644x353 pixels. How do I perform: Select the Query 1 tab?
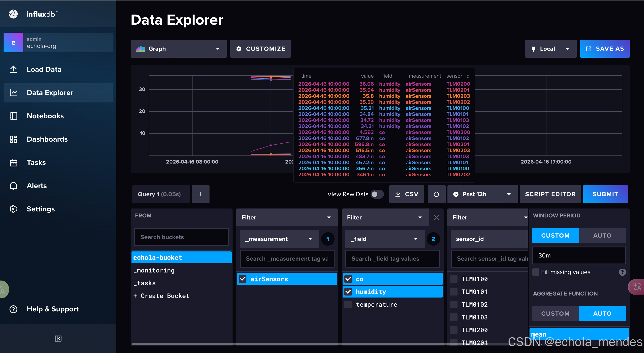point(161,194)
